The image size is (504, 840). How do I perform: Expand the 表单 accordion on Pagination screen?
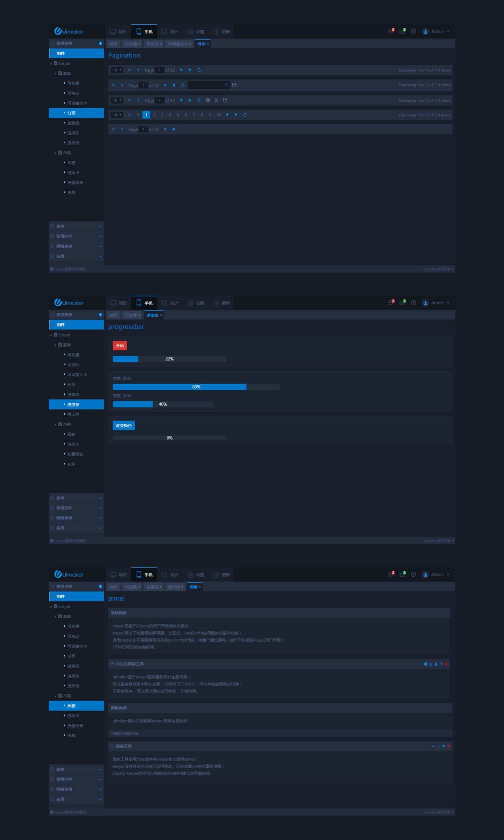click(x=76, y=226)
